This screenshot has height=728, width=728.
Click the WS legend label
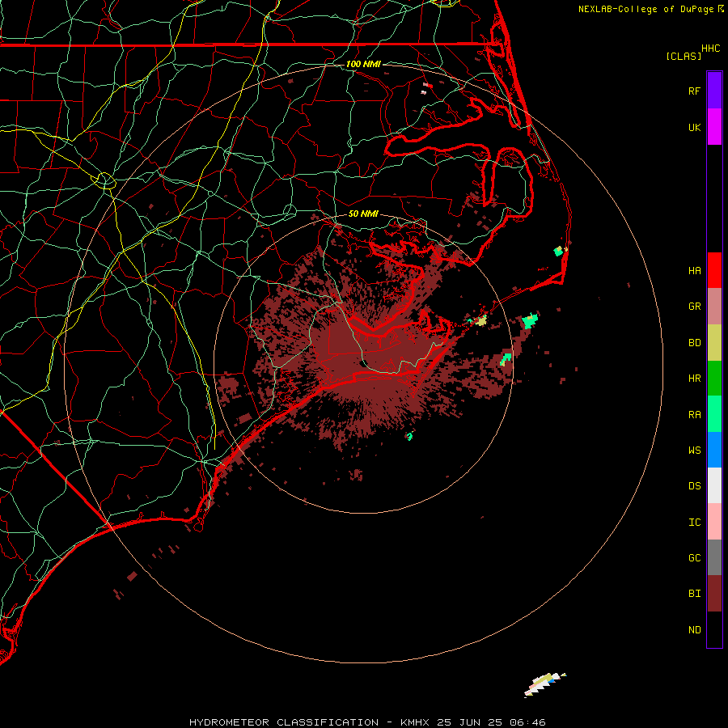point(695,451)
